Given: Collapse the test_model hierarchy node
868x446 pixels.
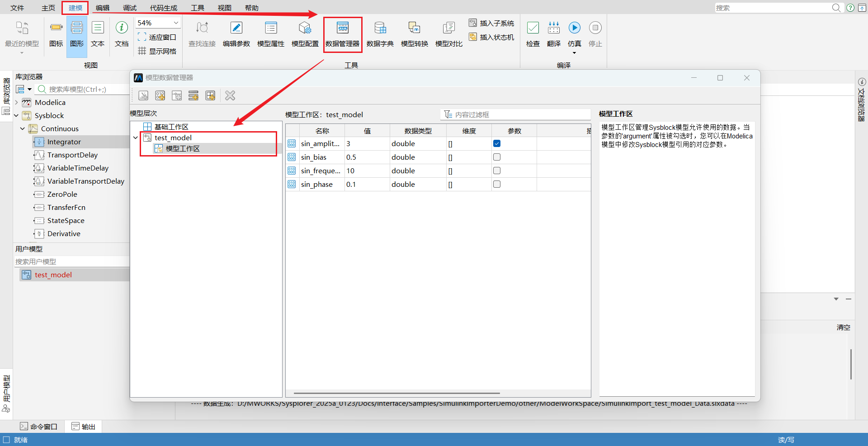Looking at the screenshot, I should pyautogui.click(x=136, y=138).
